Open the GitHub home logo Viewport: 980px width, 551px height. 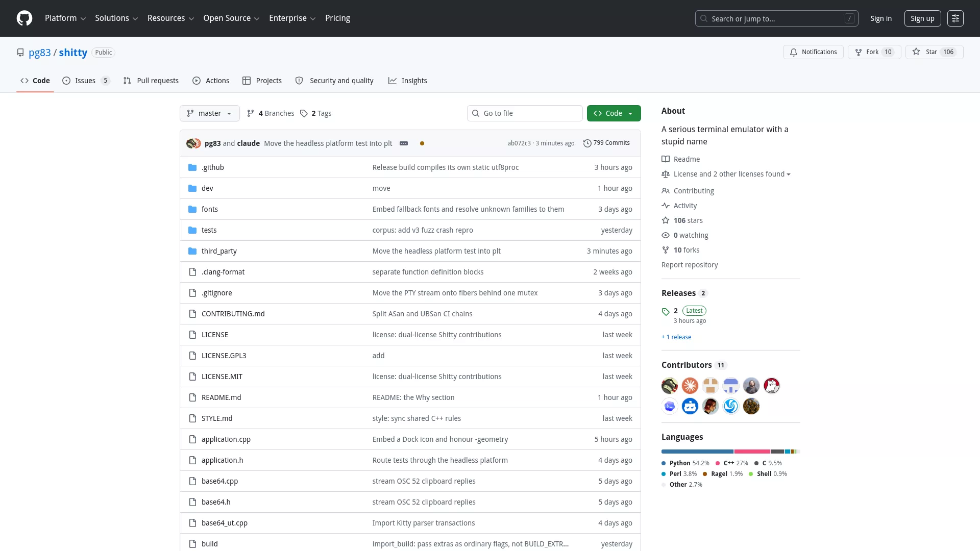point(24,18)
